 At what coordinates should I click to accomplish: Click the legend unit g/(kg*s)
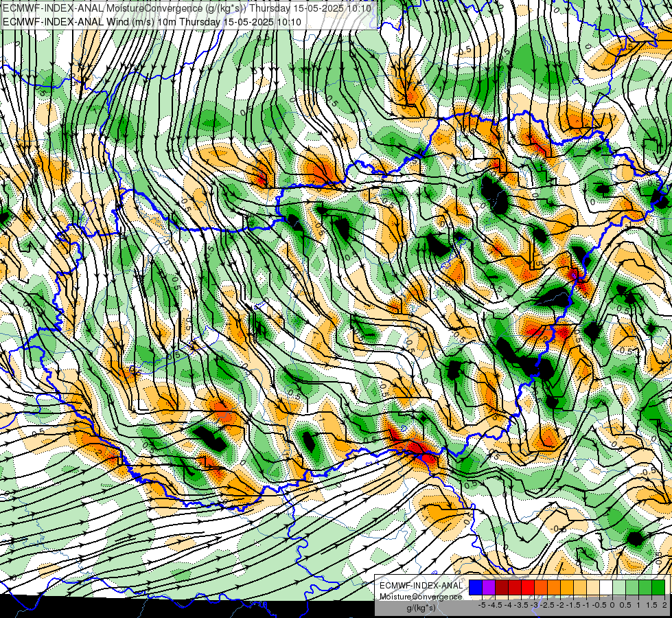point(421,608)
